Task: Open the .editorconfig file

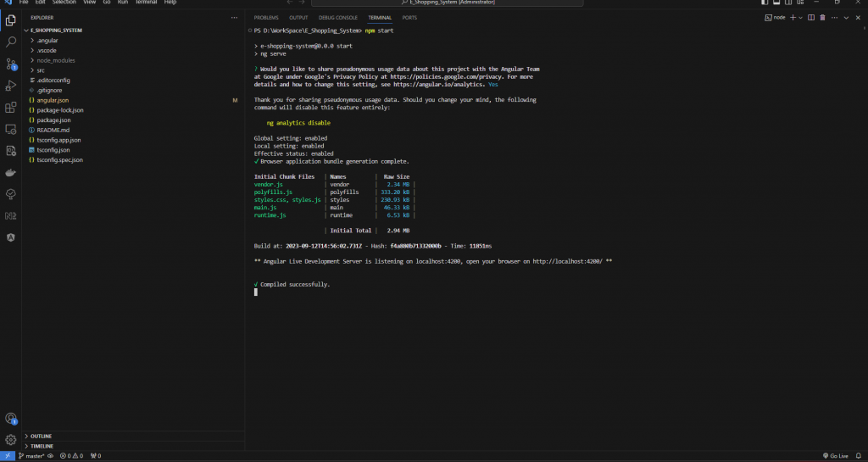Action: [x=133, y=81]
